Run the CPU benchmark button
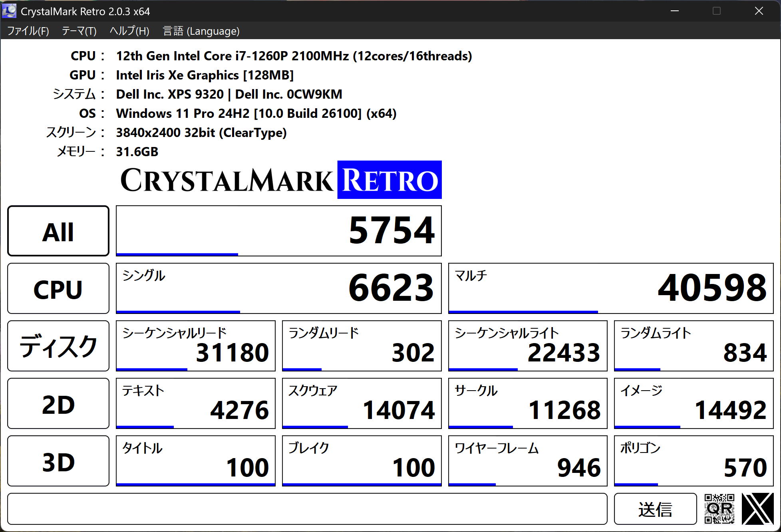 [58, 288]
